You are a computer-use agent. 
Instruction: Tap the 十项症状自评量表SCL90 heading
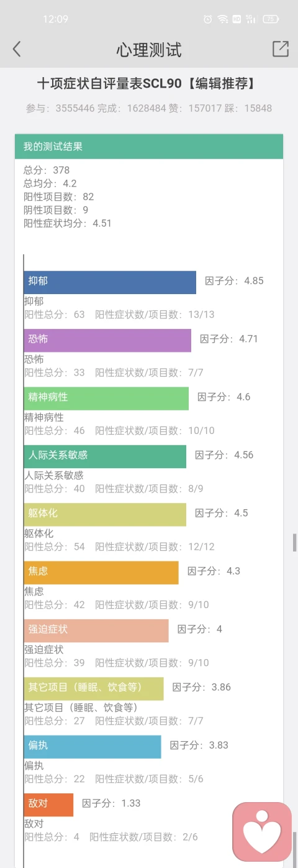point(147,84)
